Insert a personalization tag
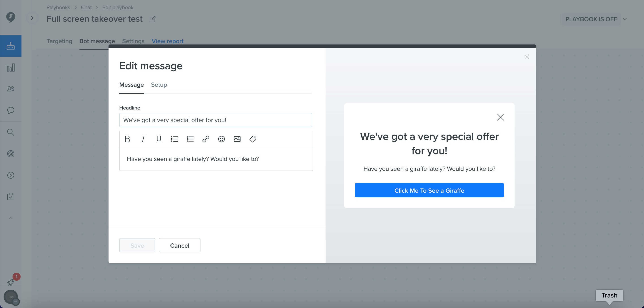The image size is (644, 308). point(253,139)
